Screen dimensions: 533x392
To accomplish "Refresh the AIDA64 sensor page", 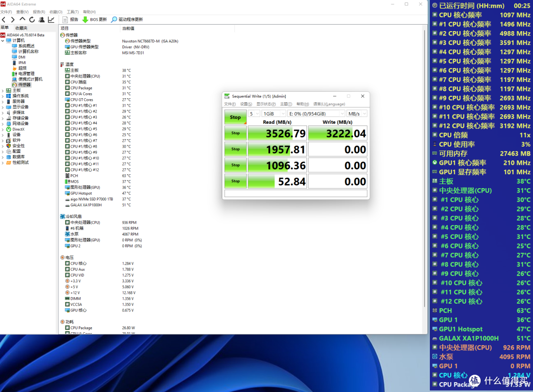I will click(x=32, y=20).
